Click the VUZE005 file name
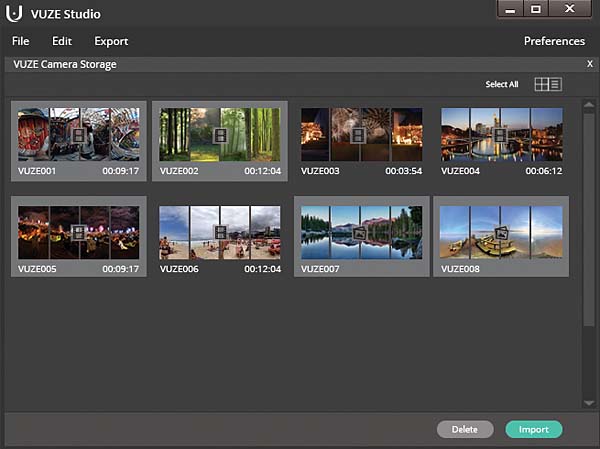This screenshot has height=449, width=600. 37,269
